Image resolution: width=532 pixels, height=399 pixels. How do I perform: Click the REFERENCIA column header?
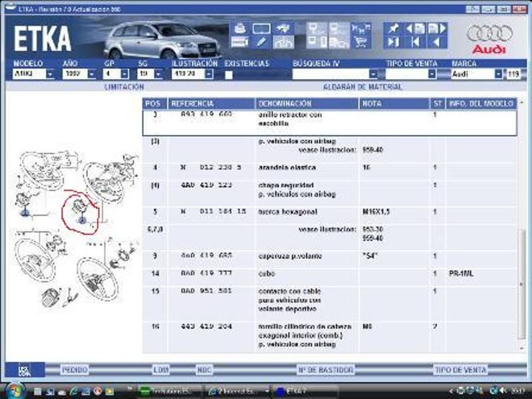(211, 104)
